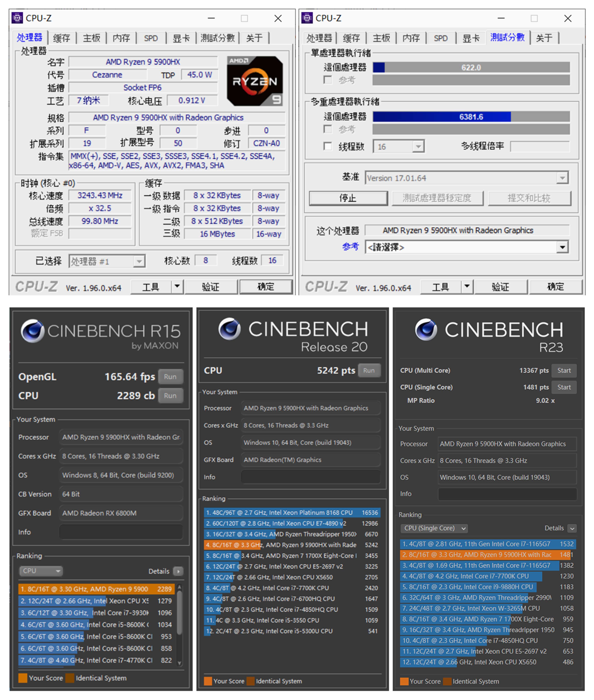
Task: Switch to 主板 tab in left CPU-Z window
Action: (92, 38)
